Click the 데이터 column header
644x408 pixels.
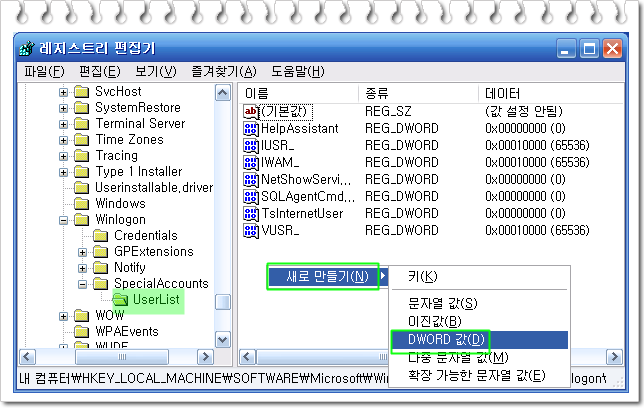[551, 94]
